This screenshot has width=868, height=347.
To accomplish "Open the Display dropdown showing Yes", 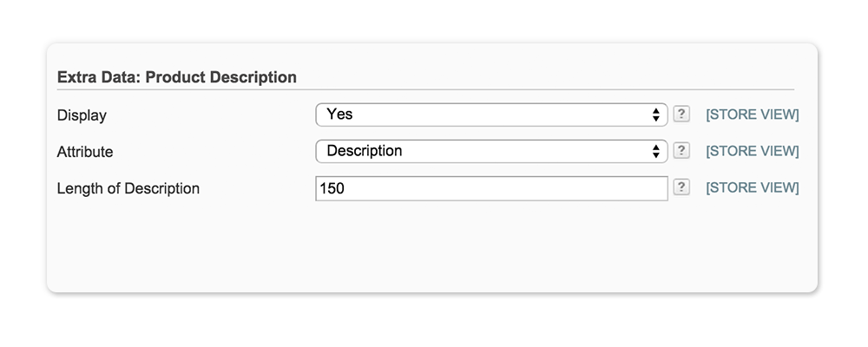I will click(x=490, y=115).
